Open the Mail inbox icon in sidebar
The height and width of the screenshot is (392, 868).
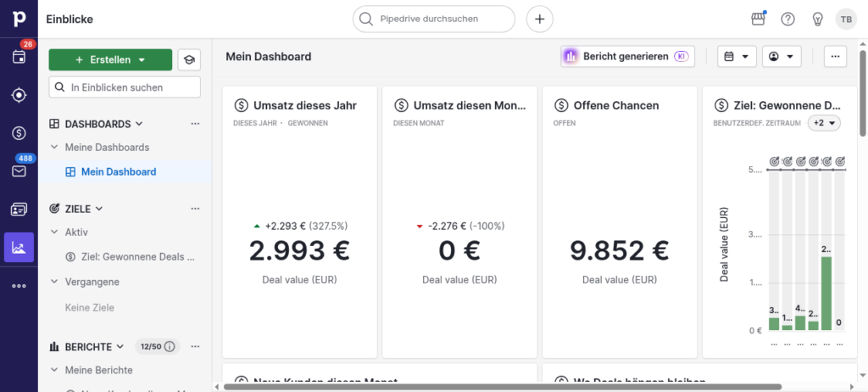pyautogui.click(x=19, y=171)
